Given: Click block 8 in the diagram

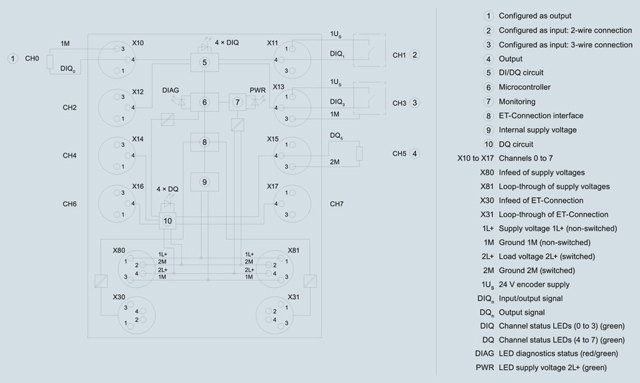Looking at the screenshot, I should [x=204, y=142].
